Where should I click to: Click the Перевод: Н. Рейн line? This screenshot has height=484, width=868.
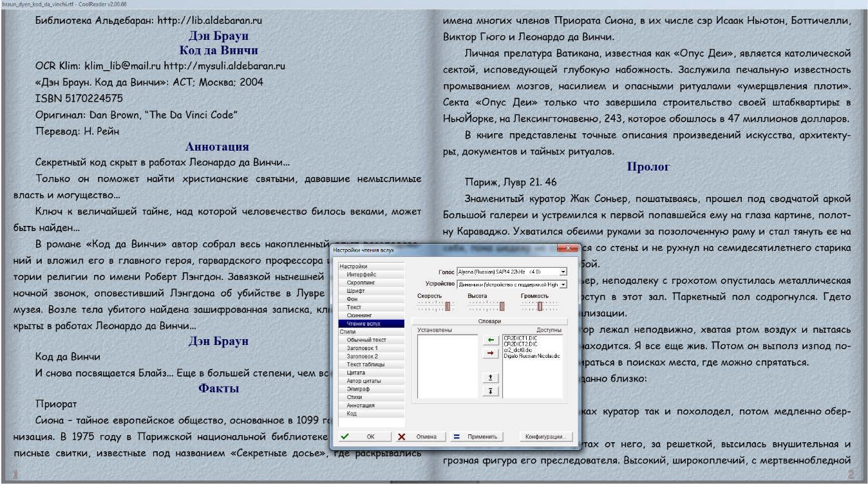click(x=77, y=131)
